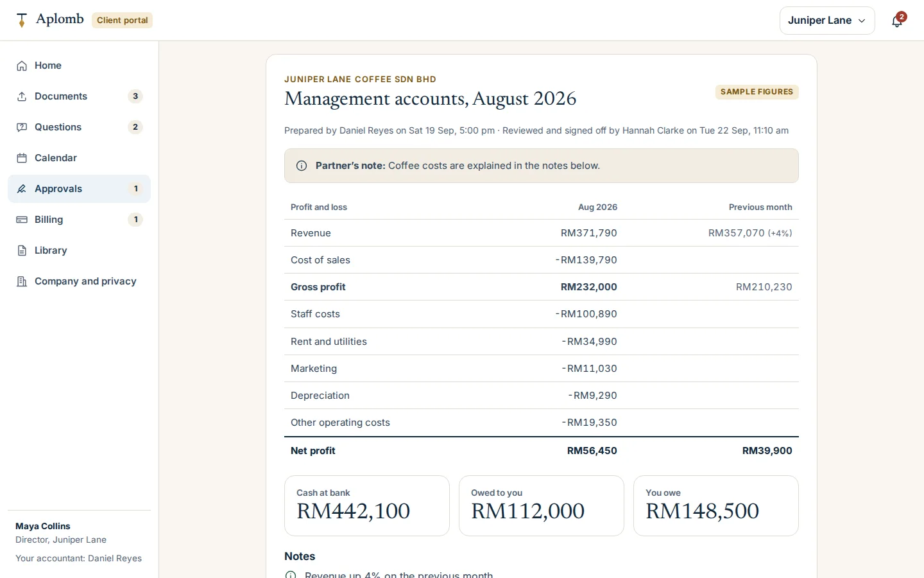The height and width of the screenshot is (578, 924).
Task: Click the Aplomb logo icon
Action: (x=22, y=21)
